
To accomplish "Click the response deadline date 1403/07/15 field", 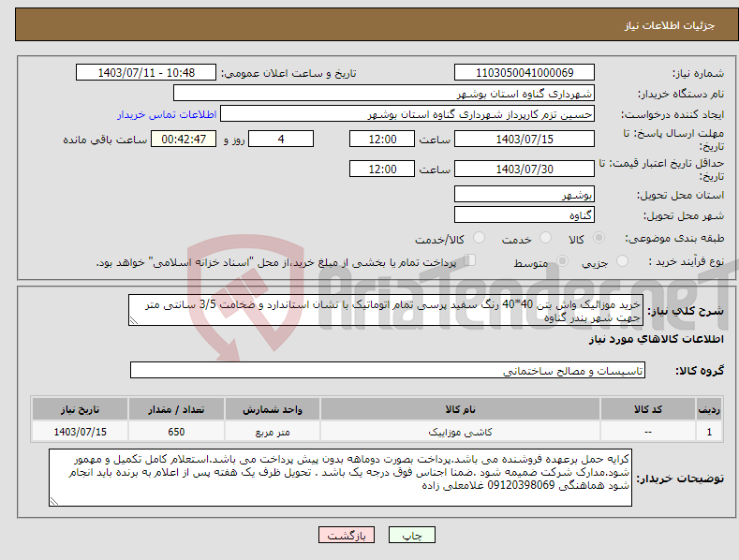I will coord(525,139).
